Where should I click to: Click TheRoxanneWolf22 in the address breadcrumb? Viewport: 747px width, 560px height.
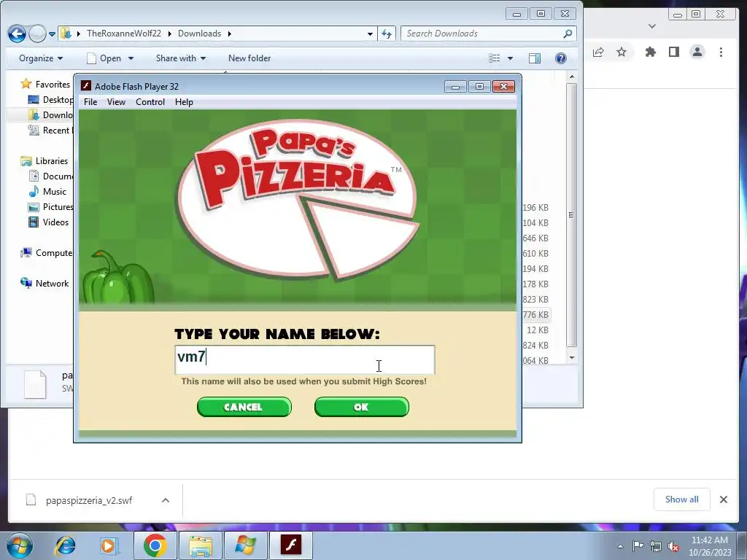[124, 34]
